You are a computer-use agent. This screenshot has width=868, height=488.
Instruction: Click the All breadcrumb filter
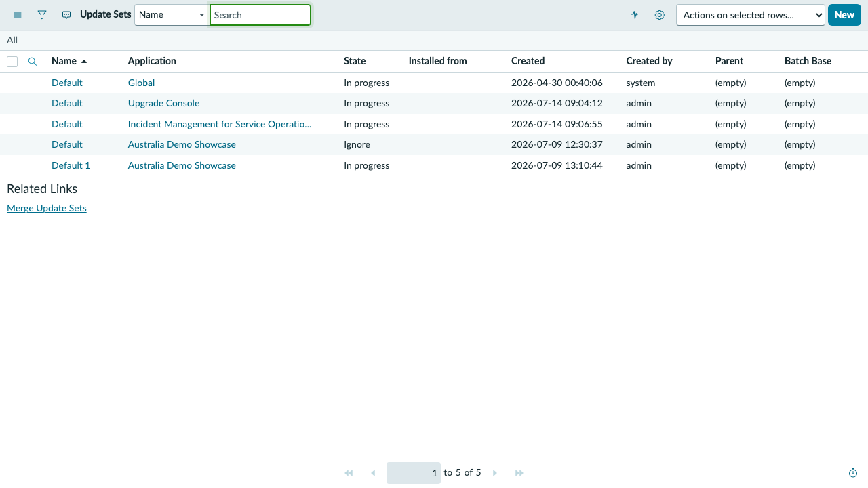(x=12, y=40)
